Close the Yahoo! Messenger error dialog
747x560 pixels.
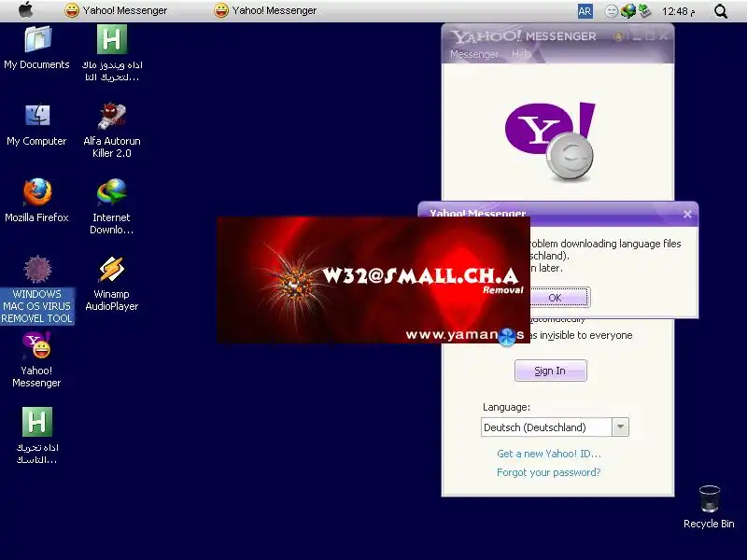[687, 215]
